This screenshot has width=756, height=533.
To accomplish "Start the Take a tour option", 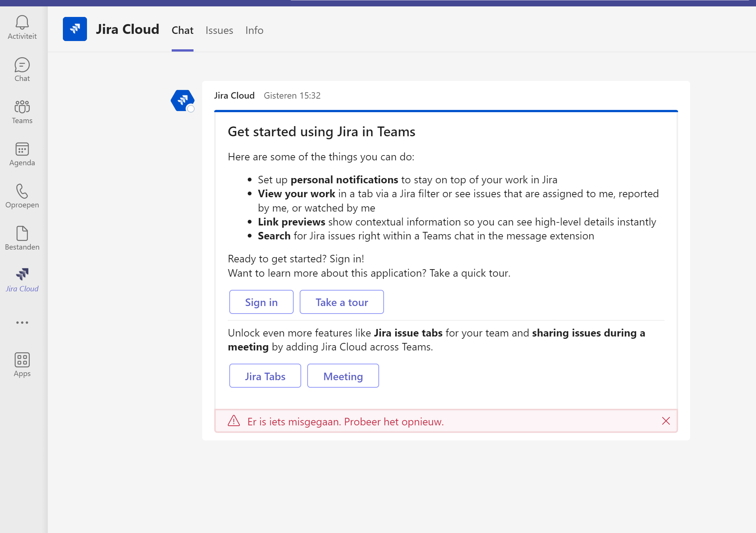I will [x=341, y=302].
